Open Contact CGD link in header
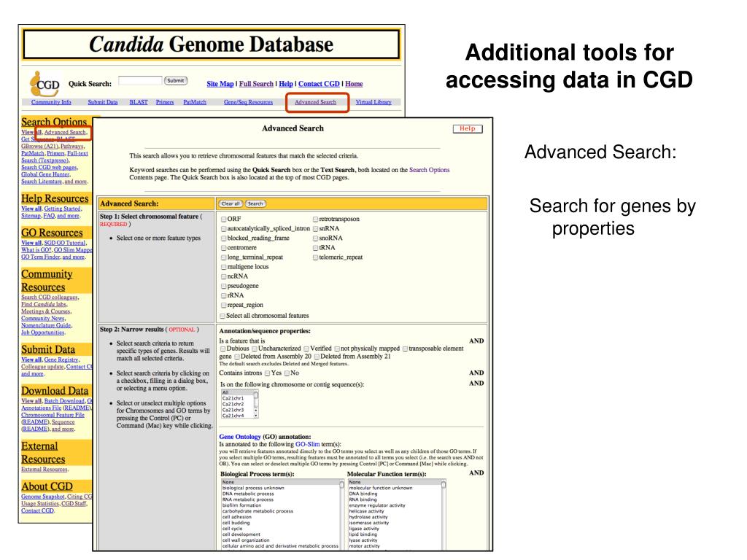 pos(319,84)
